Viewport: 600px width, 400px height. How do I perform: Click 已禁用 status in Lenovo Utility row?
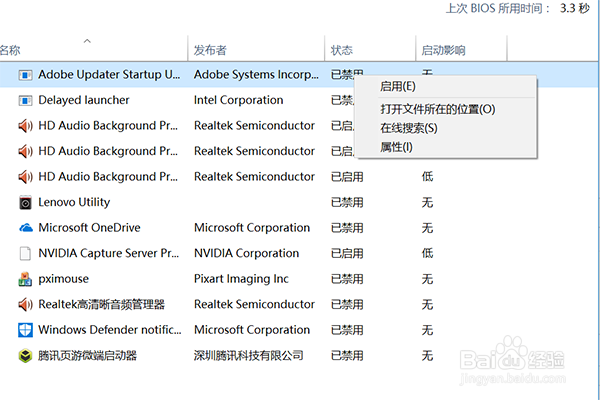347,202
